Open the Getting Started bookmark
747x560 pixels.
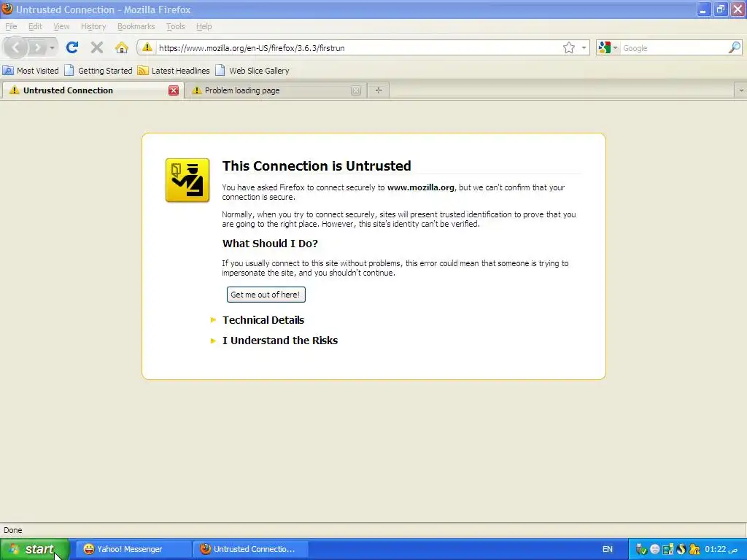point(98,71)
